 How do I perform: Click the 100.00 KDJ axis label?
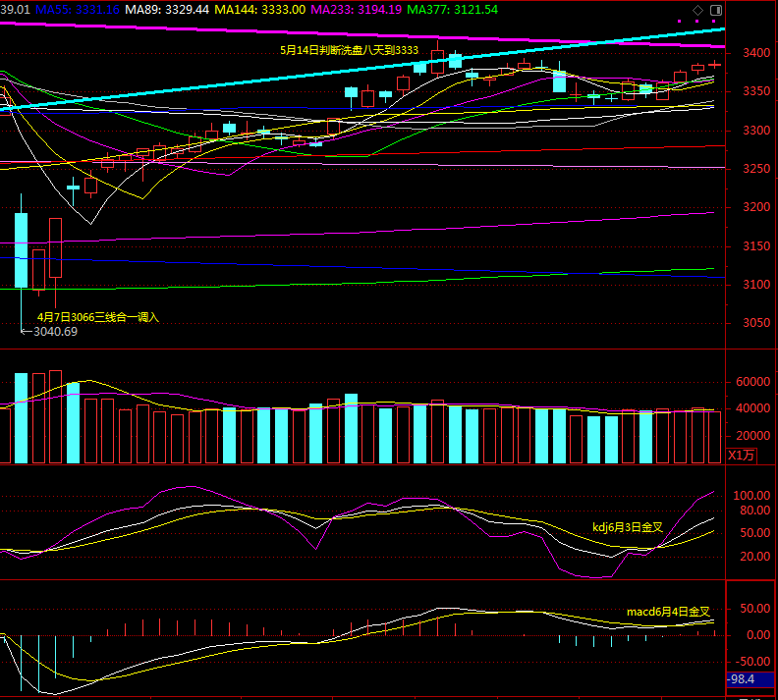[751, 495]
